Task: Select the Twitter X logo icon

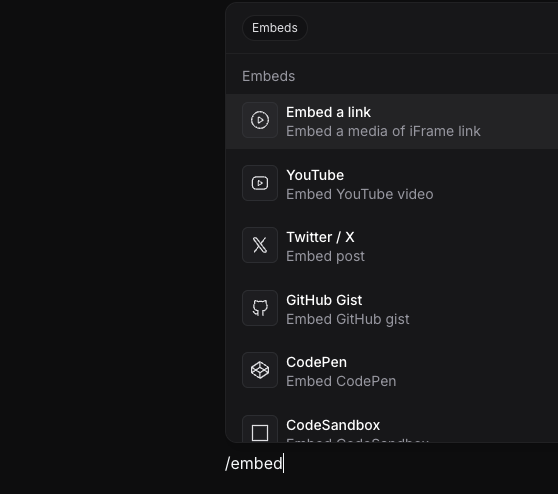Action: 260,245
